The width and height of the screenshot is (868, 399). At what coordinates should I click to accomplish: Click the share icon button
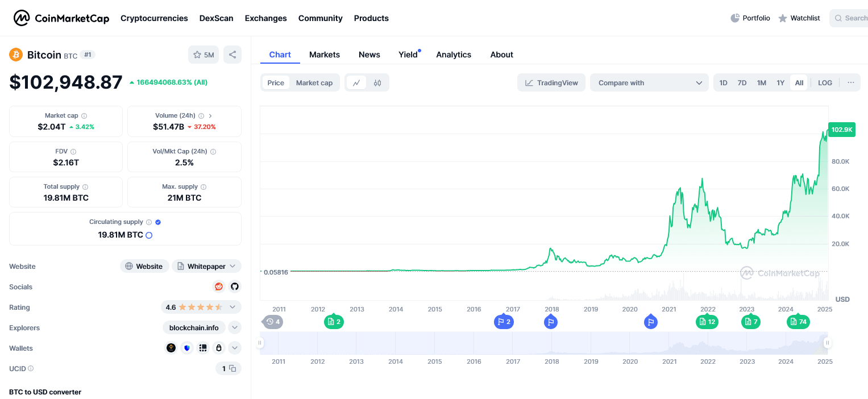232,55
